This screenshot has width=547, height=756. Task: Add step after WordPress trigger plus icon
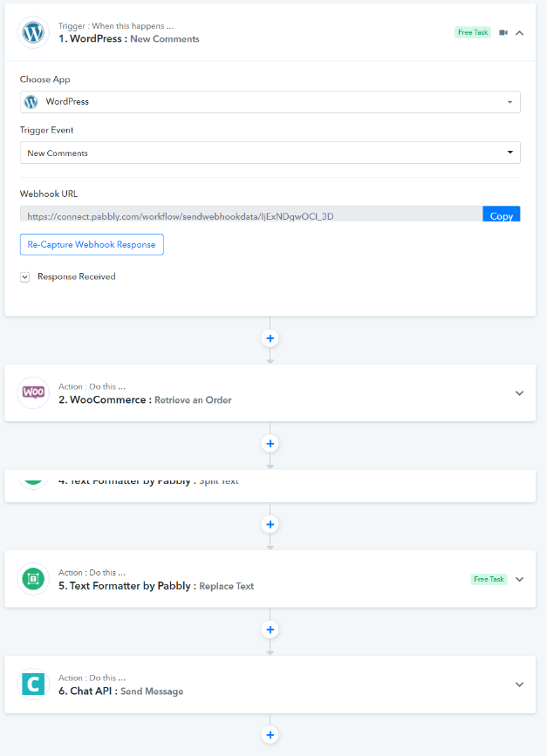tap(270, 338)
